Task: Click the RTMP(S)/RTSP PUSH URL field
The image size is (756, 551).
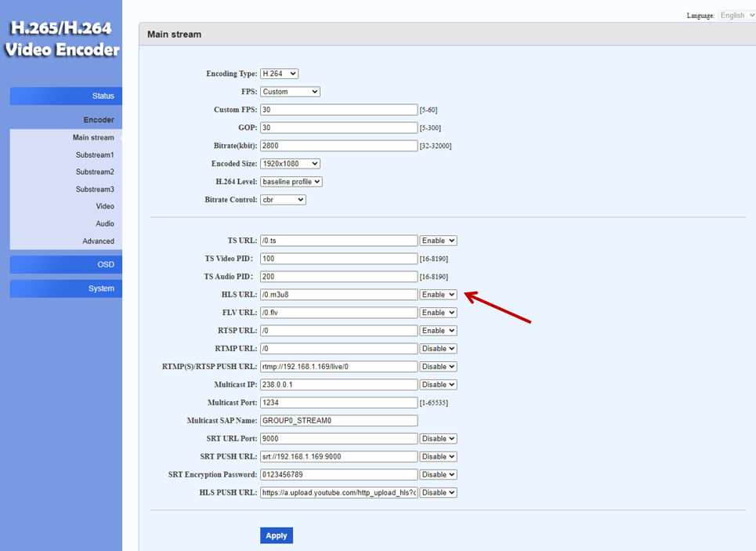Action: (339, 367)
